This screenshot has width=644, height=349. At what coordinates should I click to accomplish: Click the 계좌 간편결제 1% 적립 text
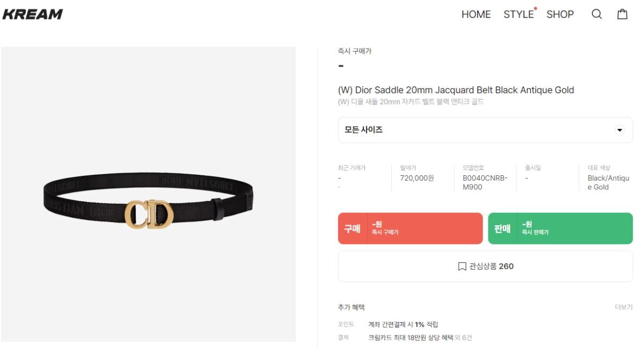[x=403, y=324]
